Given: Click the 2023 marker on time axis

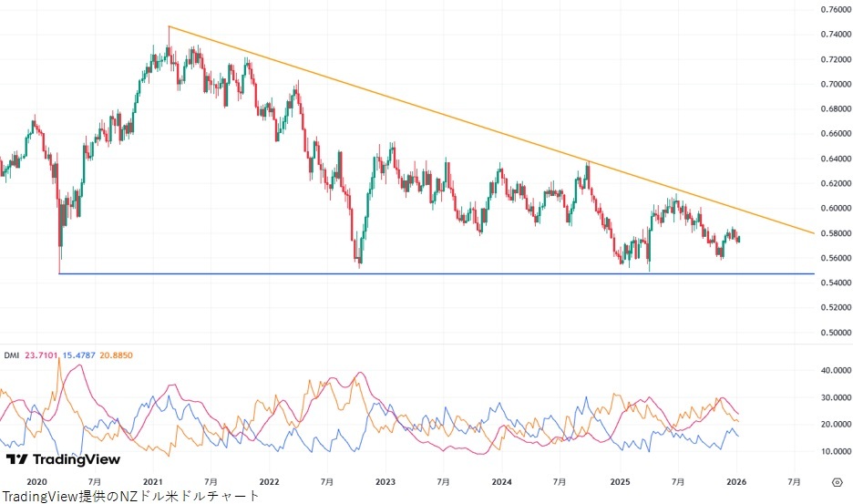Looking at the screenshot, I should click(385, 480).
